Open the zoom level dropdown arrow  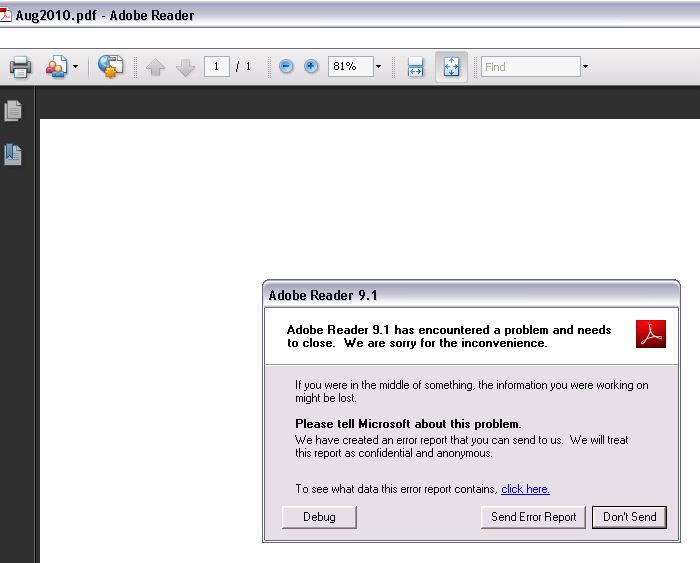(379, 67)
